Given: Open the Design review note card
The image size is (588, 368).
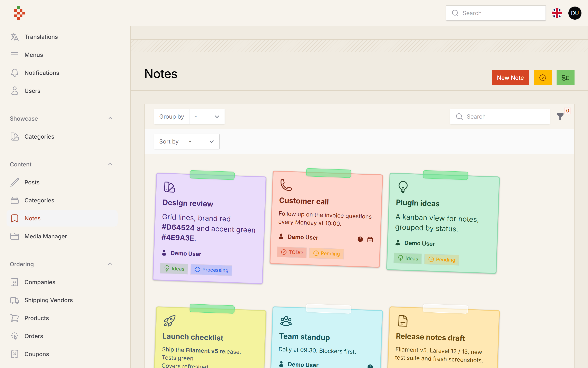Looking at the screenshot, I should tap(209, 228).
